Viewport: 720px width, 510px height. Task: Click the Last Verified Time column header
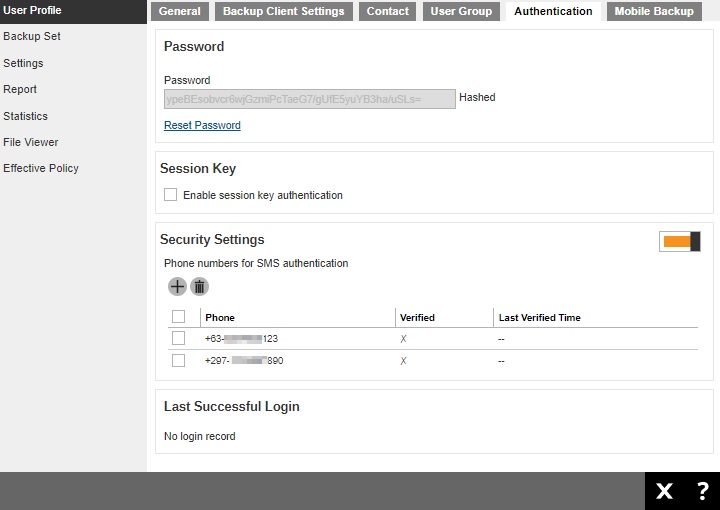click(x=540, y=318)
